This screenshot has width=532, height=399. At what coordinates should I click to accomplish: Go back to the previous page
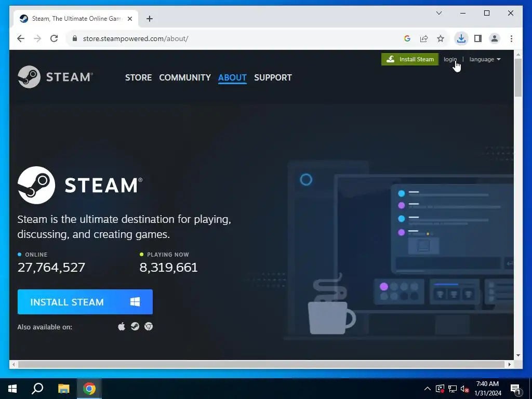tap(21, 38)
